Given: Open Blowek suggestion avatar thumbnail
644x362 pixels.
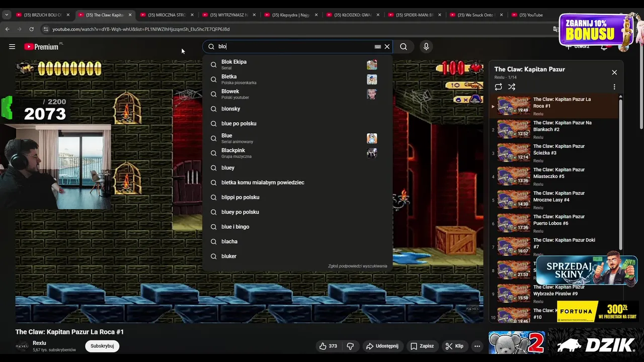Looking at the screenshot, I should [372, 94].
